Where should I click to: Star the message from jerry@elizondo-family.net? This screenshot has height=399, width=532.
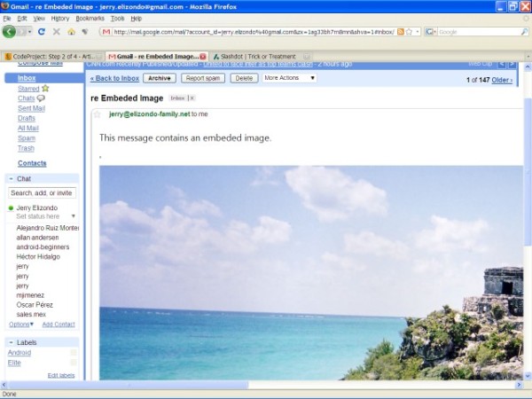(x=98, y=114)
